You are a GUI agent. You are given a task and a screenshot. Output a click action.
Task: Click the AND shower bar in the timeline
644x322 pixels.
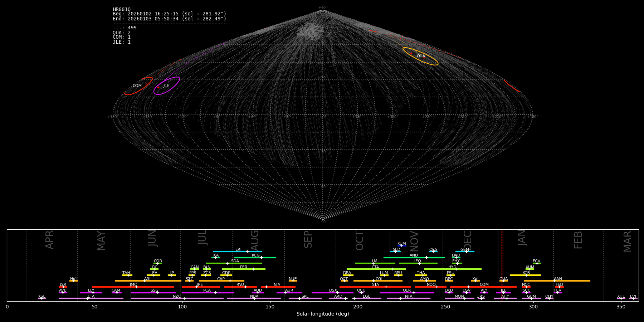click(x=414, y=257)
